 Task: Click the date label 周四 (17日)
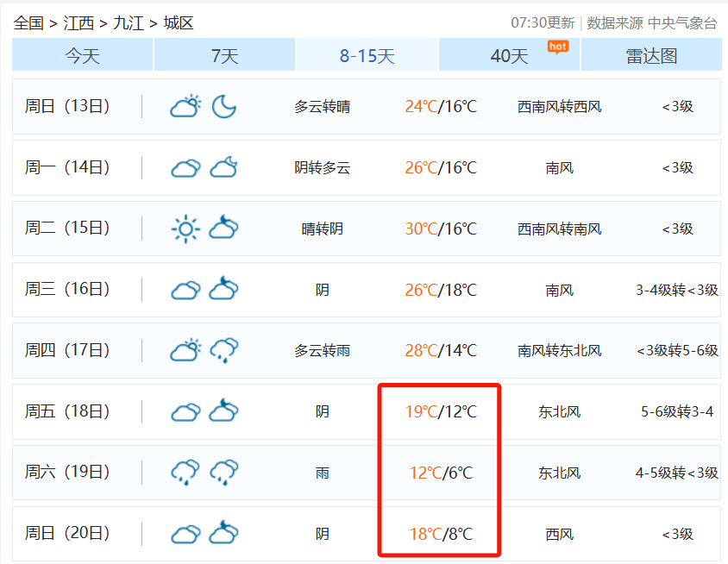pos(67,350)
